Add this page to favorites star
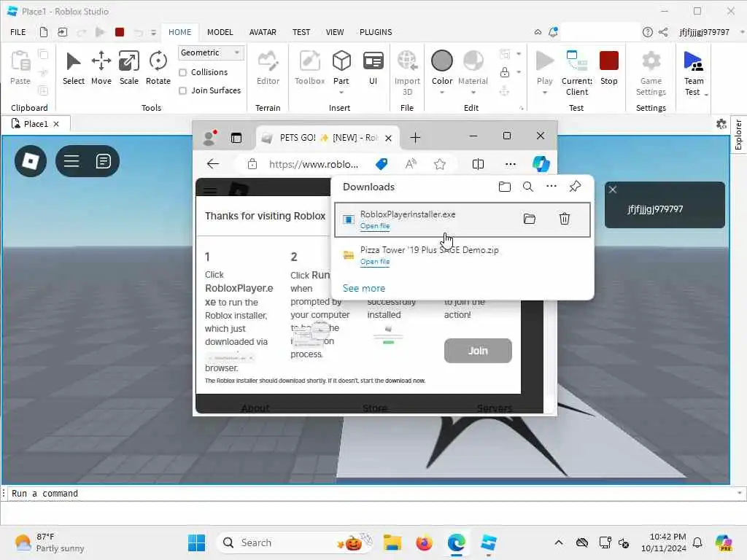 (440, 164)
